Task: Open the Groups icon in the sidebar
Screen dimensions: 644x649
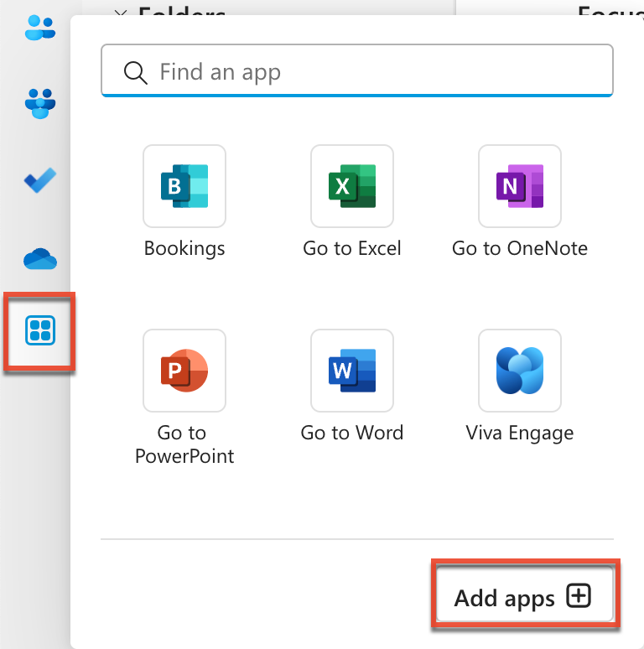Action: (x=39, y=103)
